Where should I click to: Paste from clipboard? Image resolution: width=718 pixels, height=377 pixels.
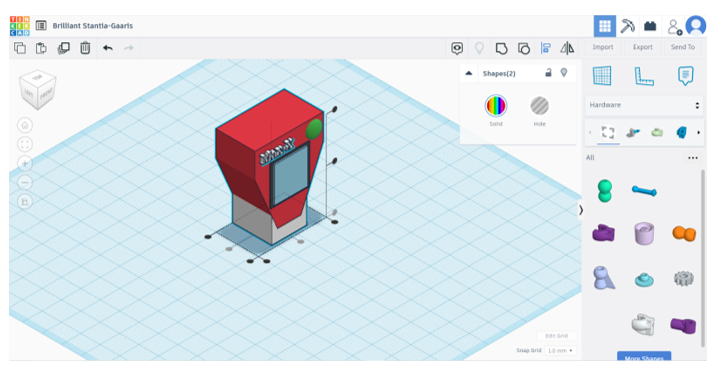click(41, 48)
